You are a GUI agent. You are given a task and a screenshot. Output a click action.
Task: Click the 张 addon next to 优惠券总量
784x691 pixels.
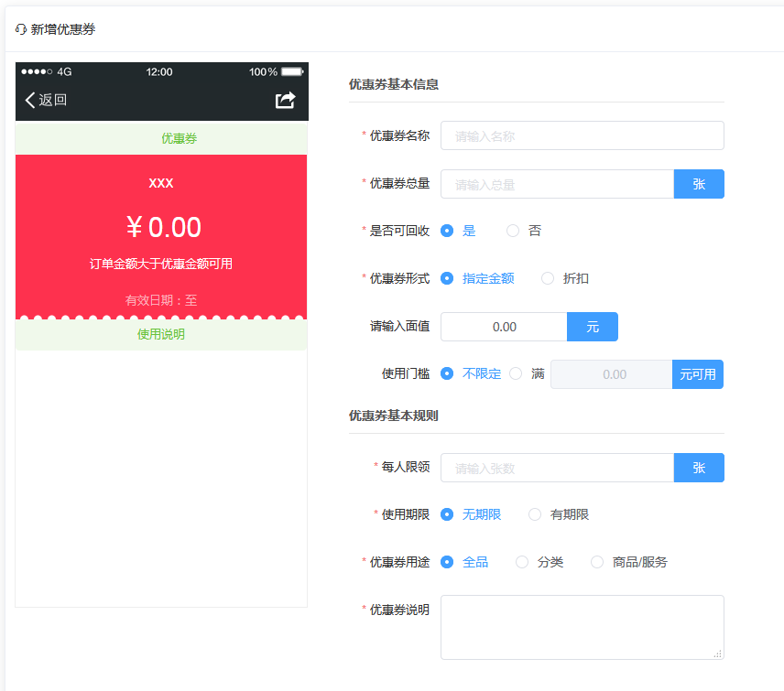[x=699, y=184]
